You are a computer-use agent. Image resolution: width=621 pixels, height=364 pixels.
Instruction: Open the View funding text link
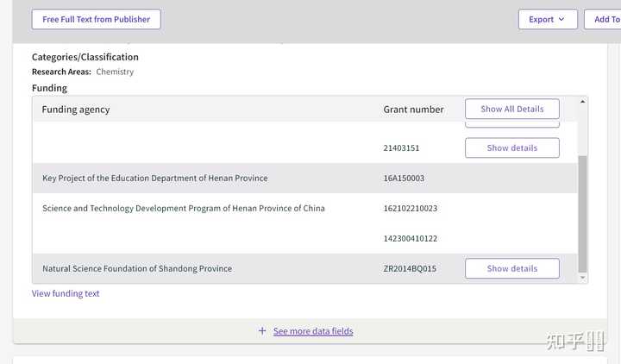point(66,293)
